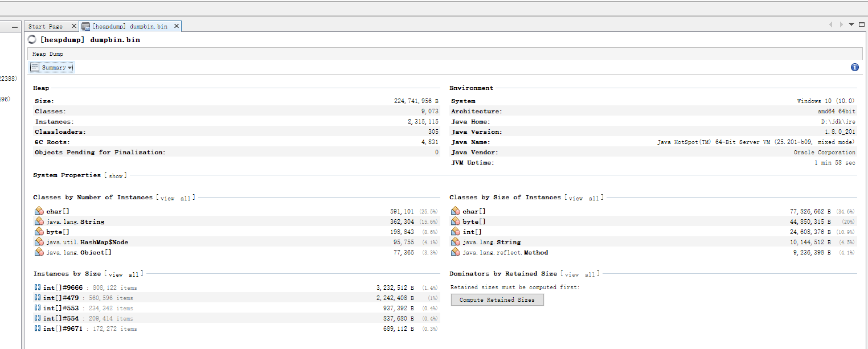Open the documents list dropdown arrow
The image size is (868, 349).
click(851, 24)
